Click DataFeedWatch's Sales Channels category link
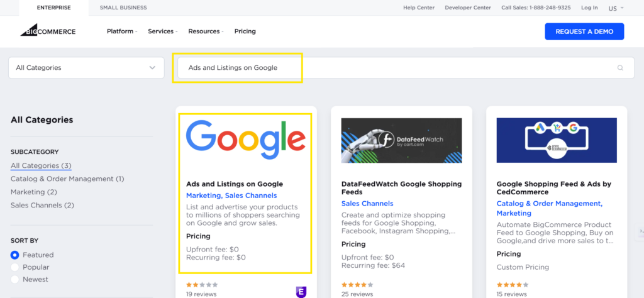 367,204
